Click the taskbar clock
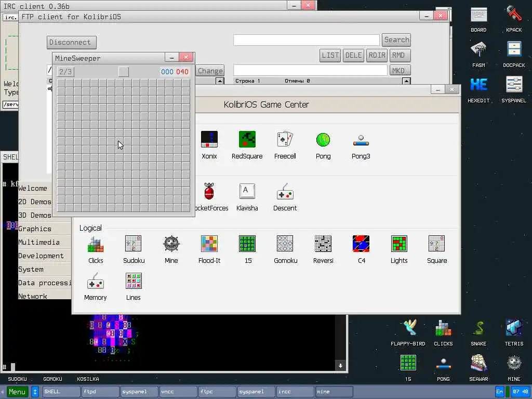This screenshot has height=399, width=532. coord(520,392)
